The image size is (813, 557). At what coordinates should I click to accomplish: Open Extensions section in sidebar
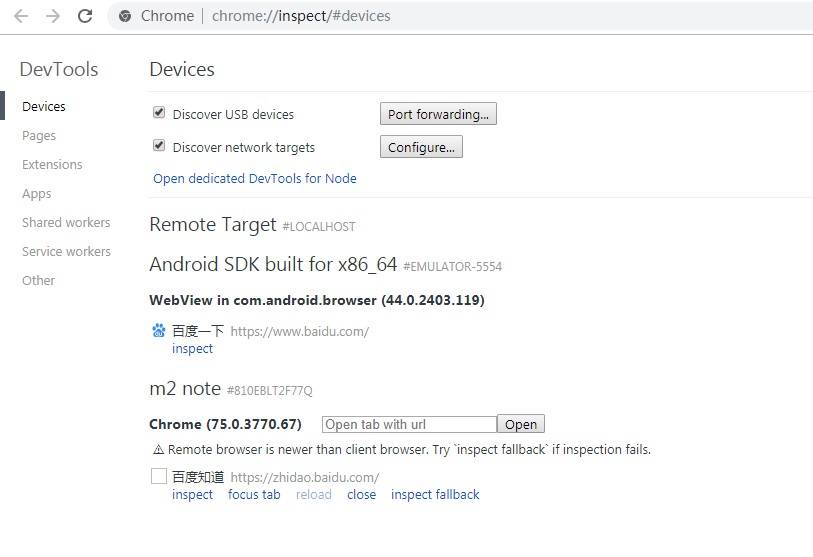point(52,164)
